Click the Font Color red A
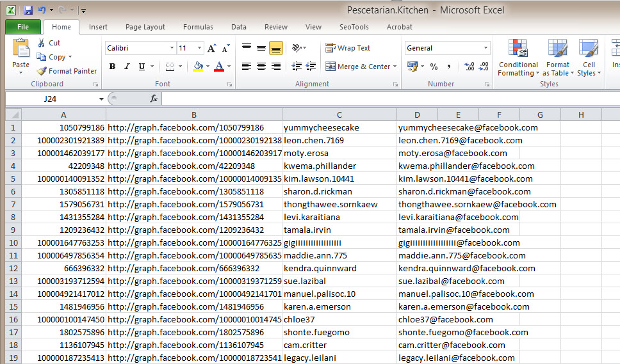The image size is (620, 364). (219, 67)
